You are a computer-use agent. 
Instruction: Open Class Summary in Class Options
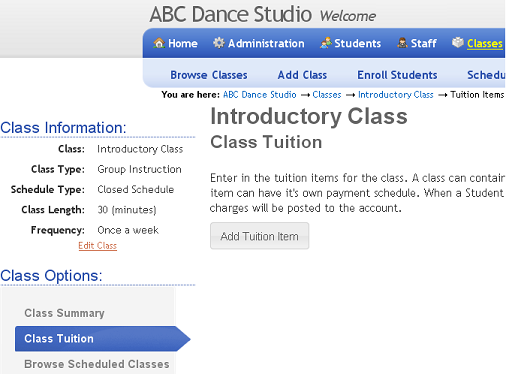[x=64, y=313]
